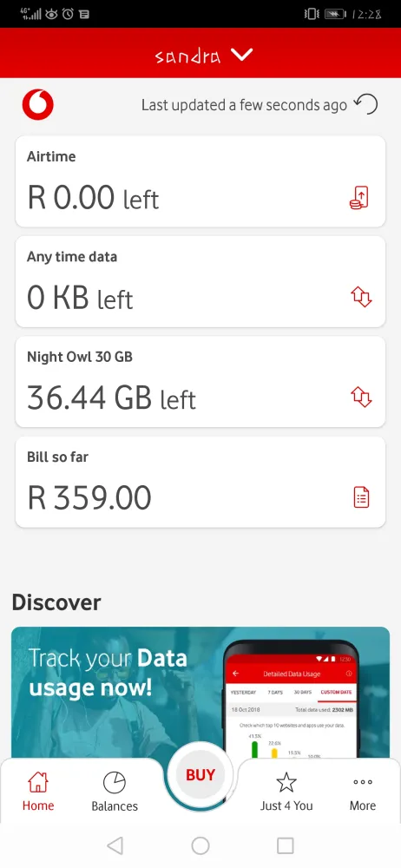This screenshot has height=868, width=401.
Task: Refresh balances with the reload icon
Action: 366,104
